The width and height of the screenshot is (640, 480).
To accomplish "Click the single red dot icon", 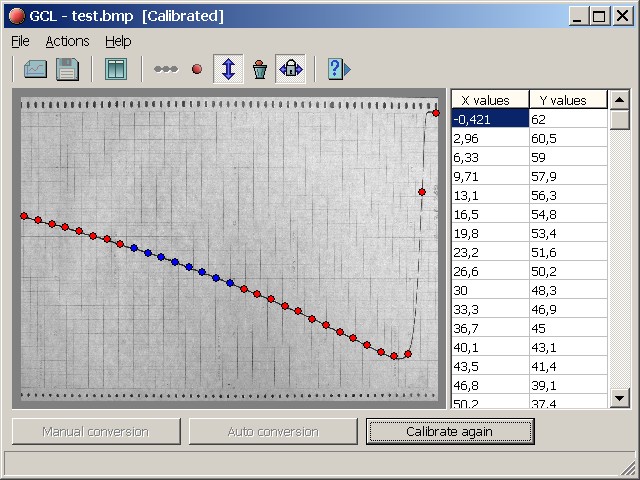I will (197, 70).
